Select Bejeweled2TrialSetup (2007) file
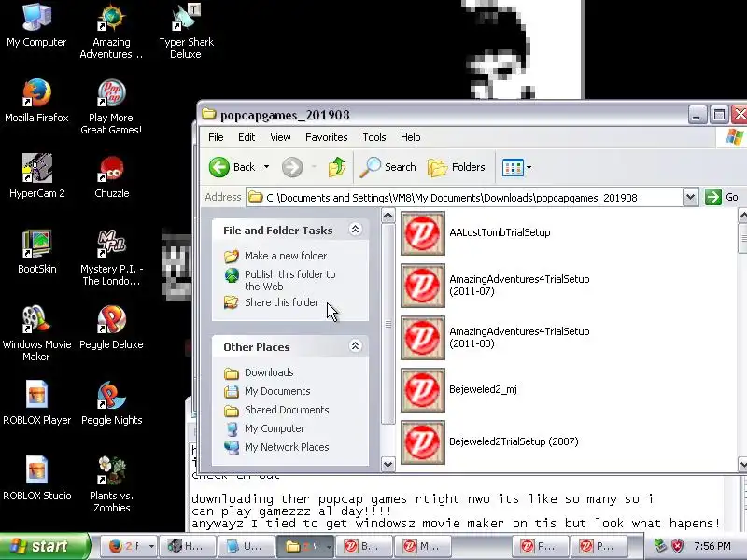This screenshot has height=560, width=747. (x=489, y=442)
